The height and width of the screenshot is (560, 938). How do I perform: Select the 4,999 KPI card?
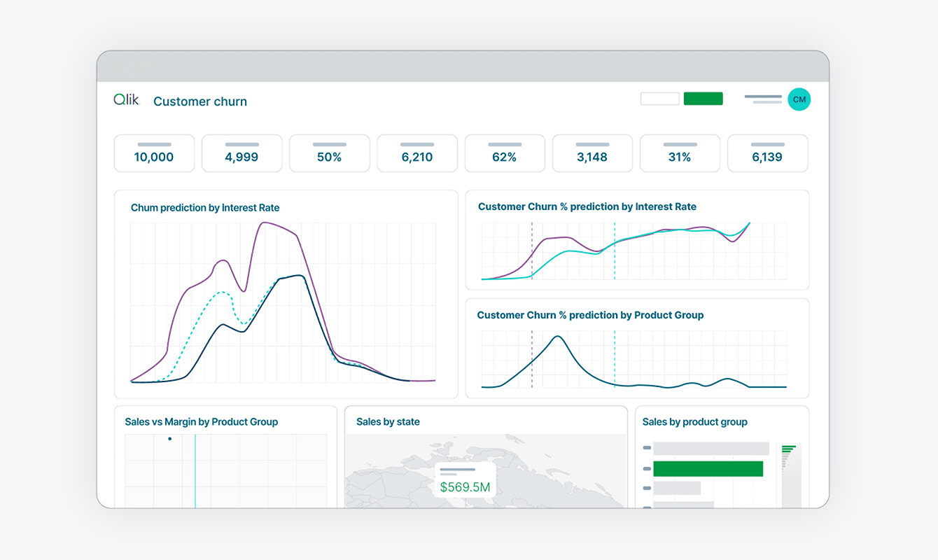click(241, 153)
